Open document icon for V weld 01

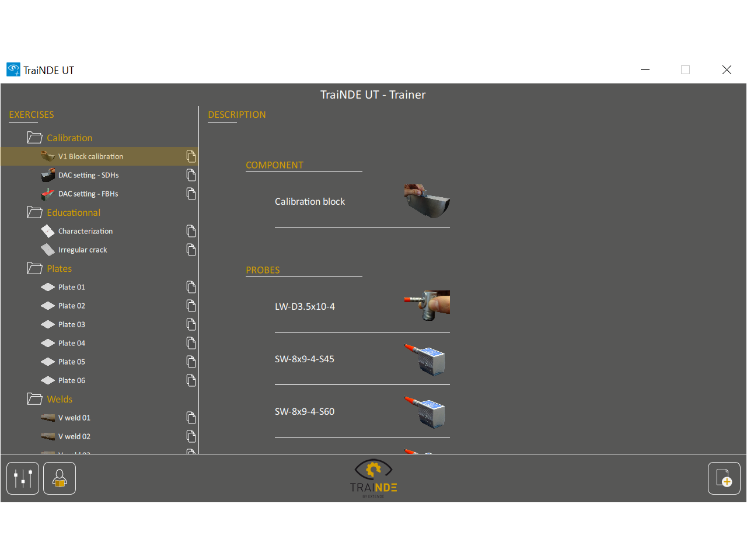tap(191, 418)
